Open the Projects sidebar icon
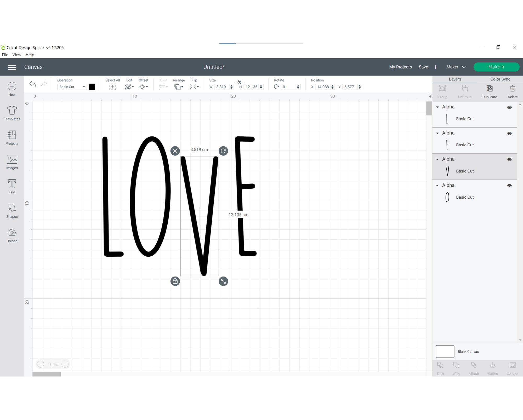 [12, 135]
